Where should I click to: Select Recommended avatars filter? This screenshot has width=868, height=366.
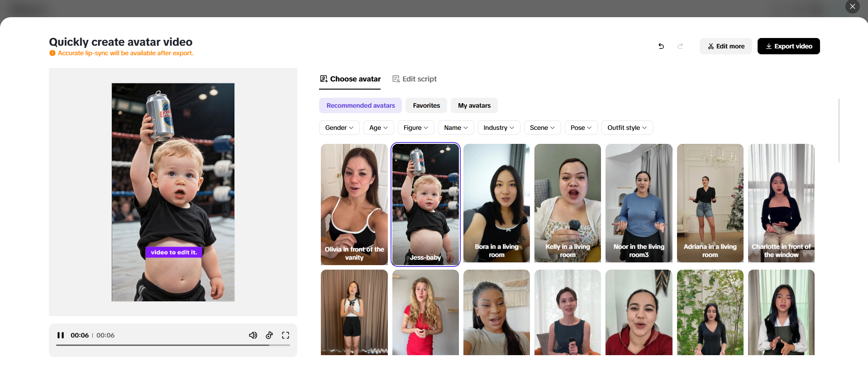pyautogui.click(x=361, y=105)
